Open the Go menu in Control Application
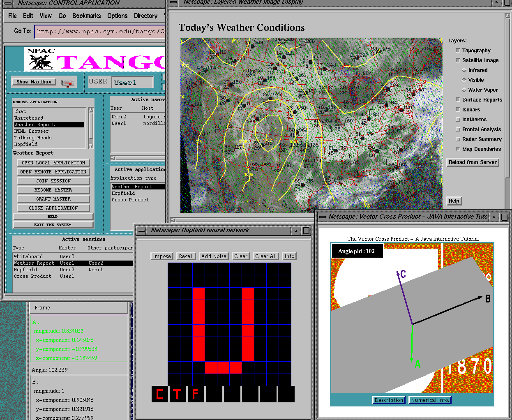 [62, 16]
